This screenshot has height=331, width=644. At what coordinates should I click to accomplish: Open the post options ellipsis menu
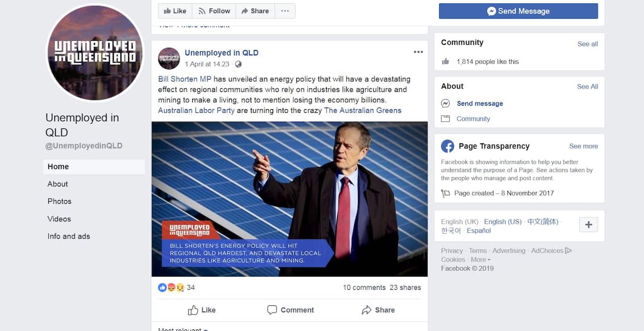coord(418,51)
